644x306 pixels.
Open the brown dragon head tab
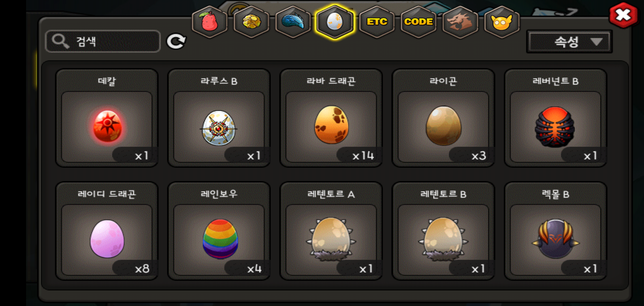[460, 22]
